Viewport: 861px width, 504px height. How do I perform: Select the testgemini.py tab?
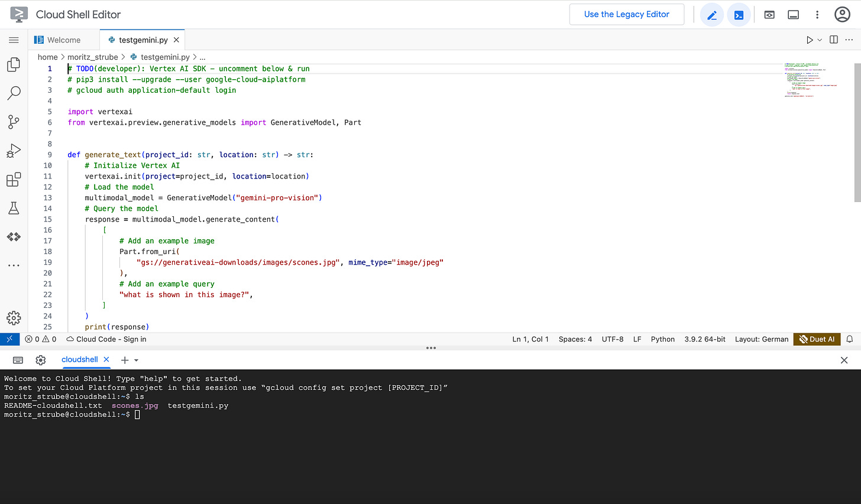pos(143,40)
